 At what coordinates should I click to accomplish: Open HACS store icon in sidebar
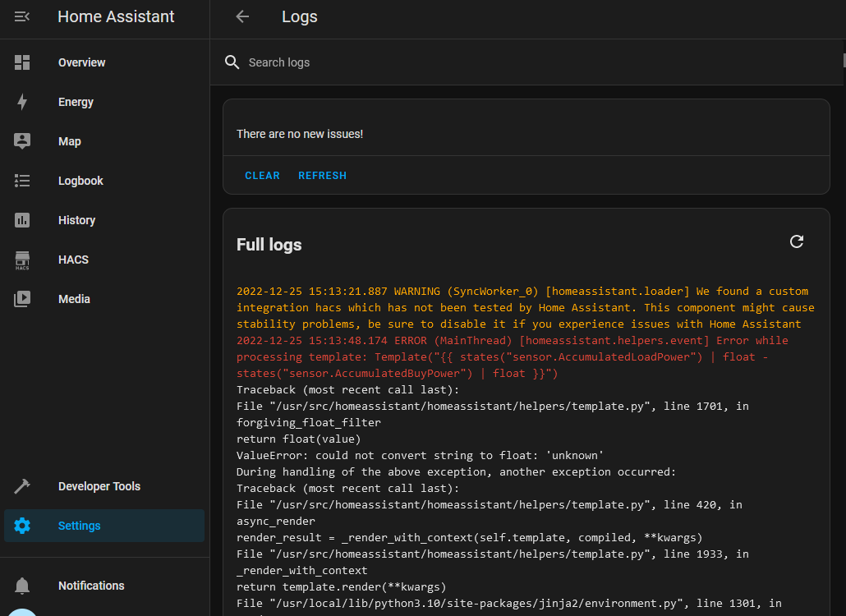pyautogui.click(x=22, y=260)
